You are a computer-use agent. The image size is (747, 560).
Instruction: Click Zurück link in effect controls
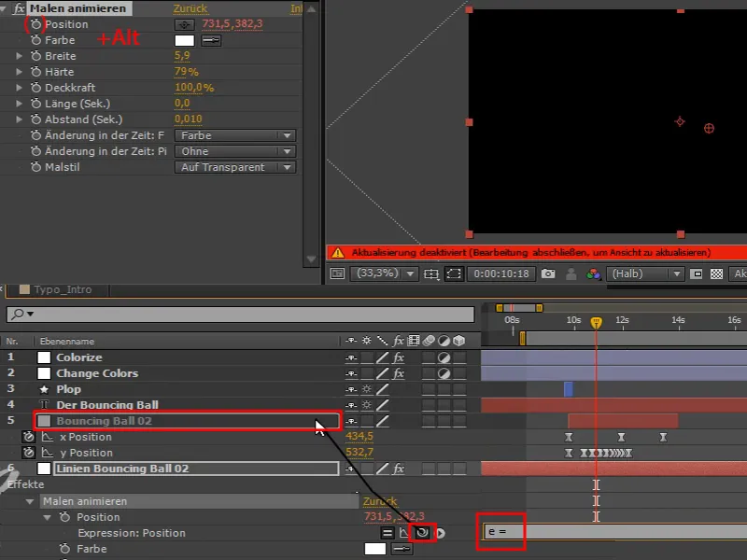[x=190, y=8]
